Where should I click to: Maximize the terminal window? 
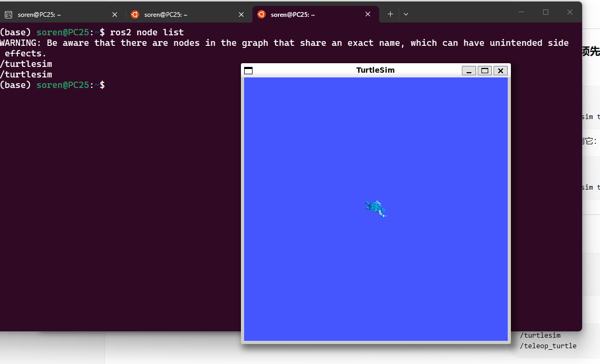tap(546, 12)
